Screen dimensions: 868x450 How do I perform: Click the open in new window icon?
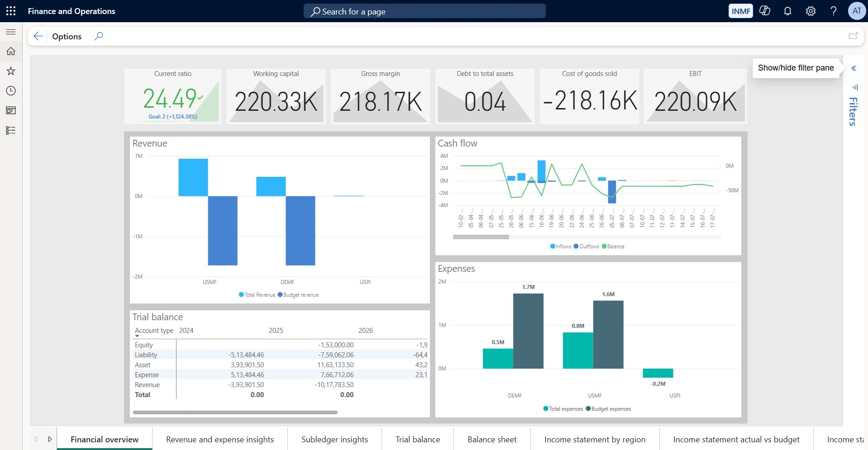coord(853,36)
